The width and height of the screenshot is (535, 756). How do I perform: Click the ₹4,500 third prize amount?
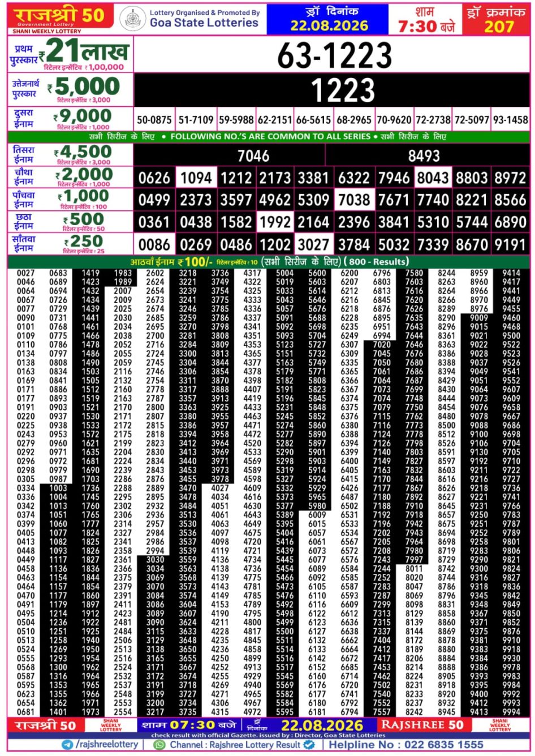pos(83,152)
